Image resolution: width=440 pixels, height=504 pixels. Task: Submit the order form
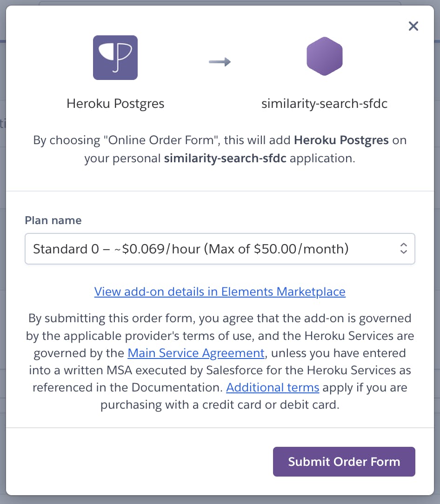tap(344, 462)
